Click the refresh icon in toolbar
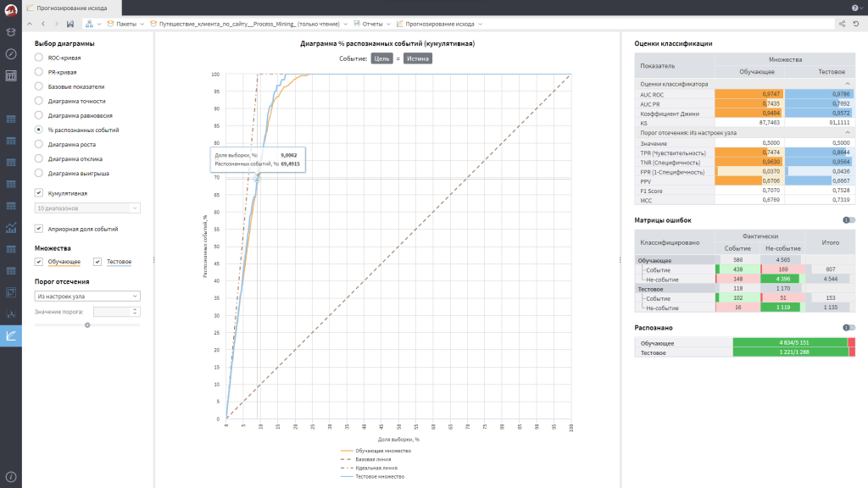 (x=856, y=24)
